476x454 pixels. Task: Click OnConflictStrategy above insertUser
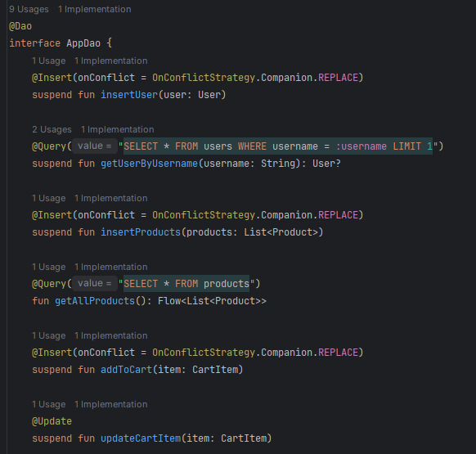point(204,78)
